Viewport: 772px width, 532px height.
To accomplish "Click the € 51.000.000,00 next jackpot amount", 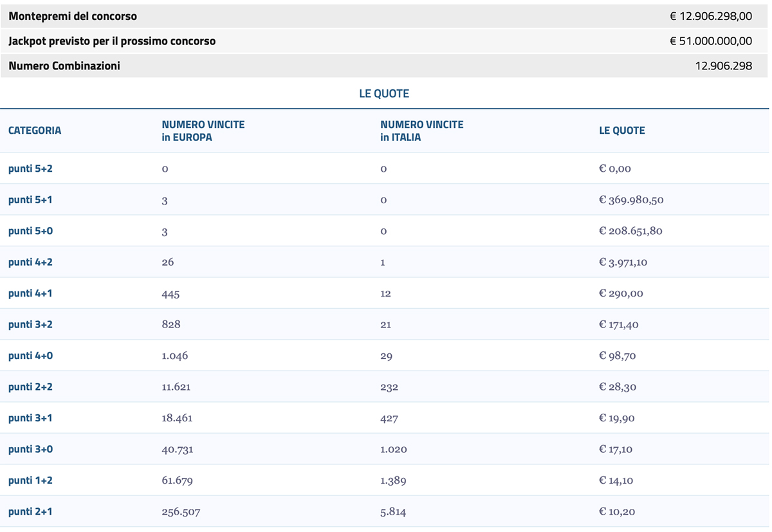I will coord(710,41).
